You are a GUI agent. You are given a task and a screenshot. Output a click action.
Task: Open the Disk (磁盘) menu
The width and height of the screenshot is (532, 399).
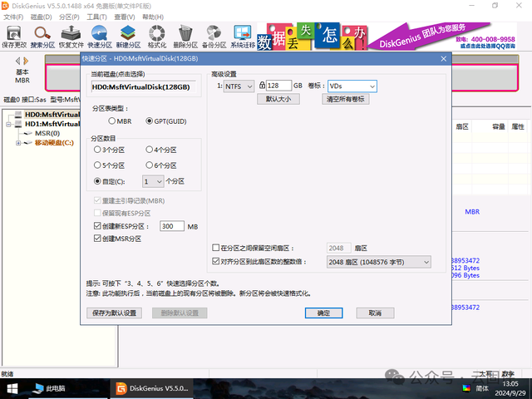(x=42, y=17)
